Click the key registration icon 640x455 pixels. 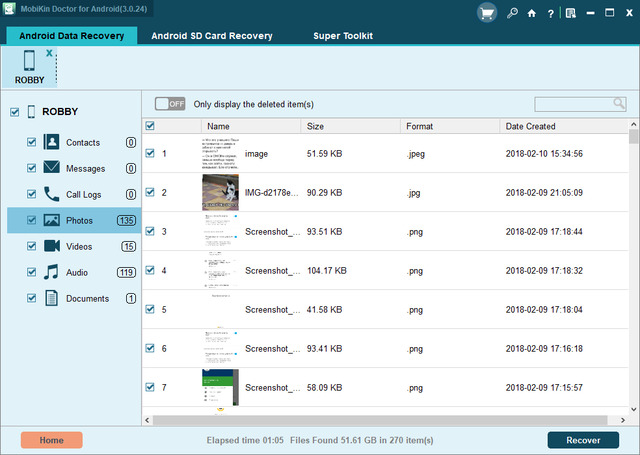tap(513, 14)
